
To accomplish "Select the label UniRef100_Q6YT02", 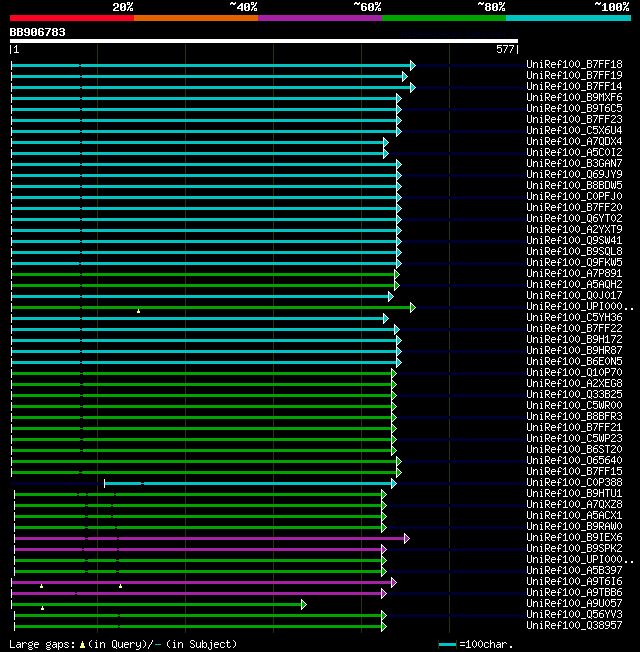I will click(574, 219).
